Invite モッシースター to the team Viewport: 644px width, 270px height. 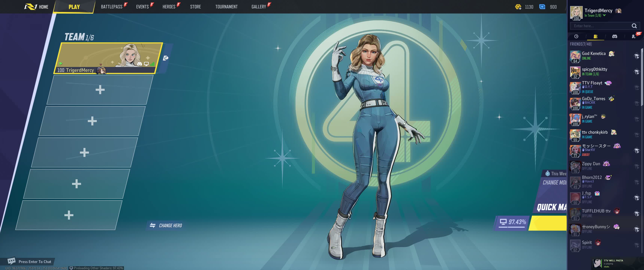coord(637,150)
